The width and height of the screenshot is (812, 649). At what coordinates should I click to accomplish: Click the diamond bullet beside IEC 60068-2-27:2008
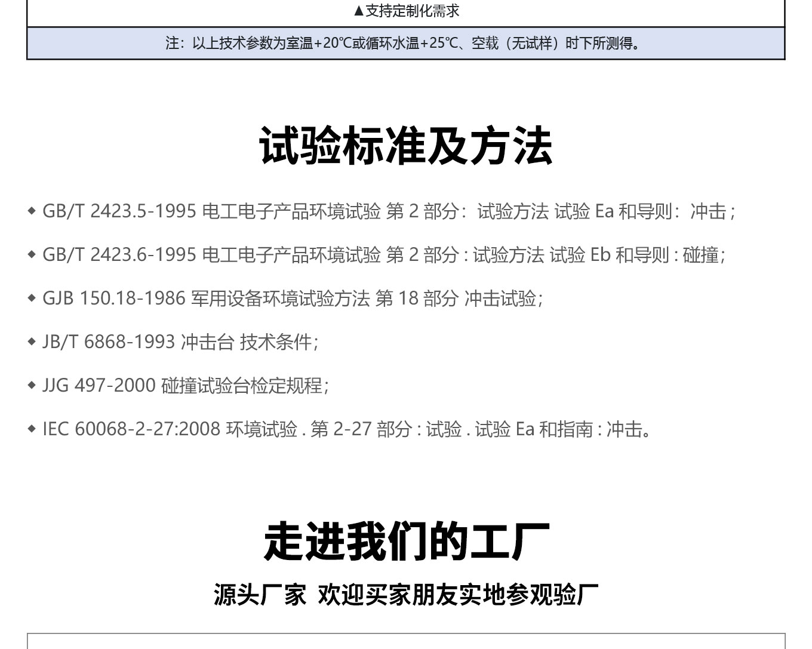32,429
